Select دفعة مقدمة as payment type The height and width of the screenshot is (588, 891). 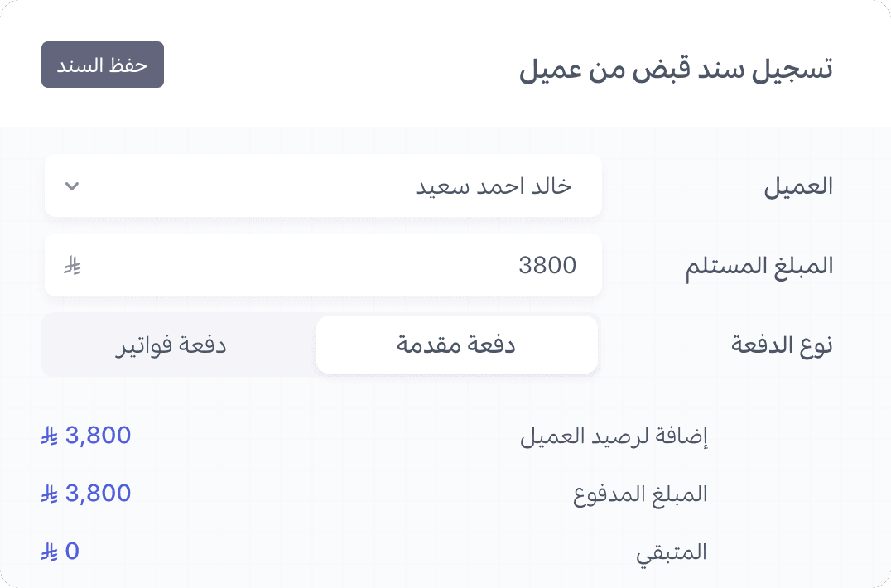(x=457, y=345)
